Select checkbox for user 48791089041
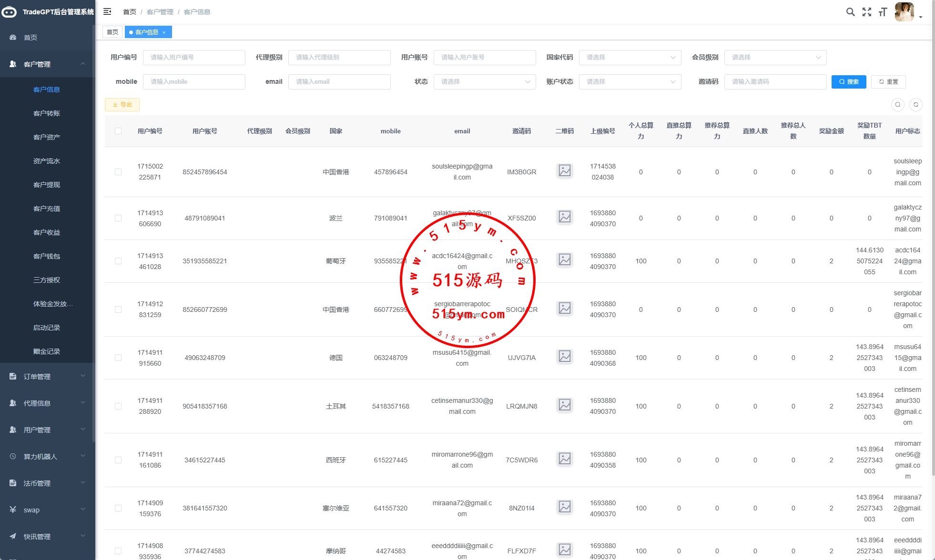Viewport: 935px width, 560px height. click(x=118, y=218)
